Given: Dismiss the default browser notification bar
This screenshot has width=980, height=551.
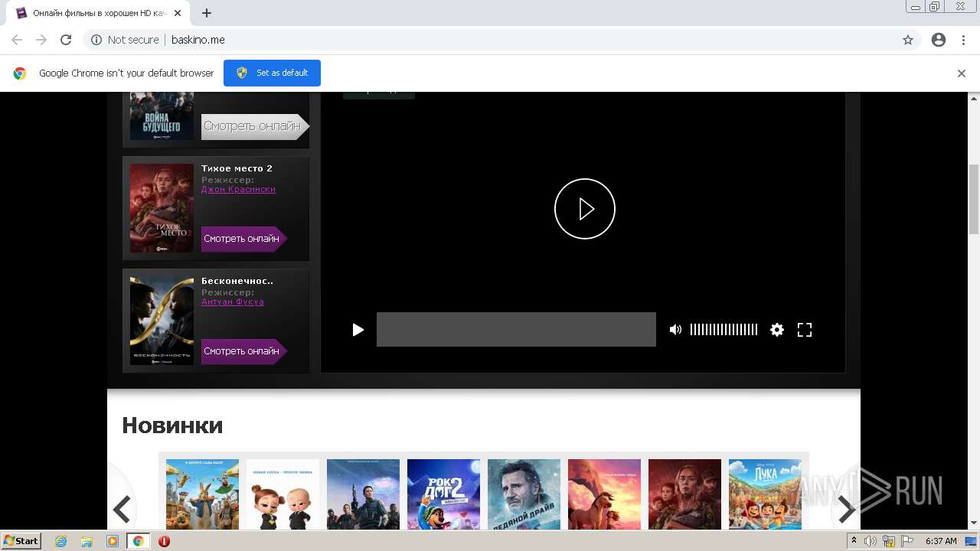Looking at the screenshot, I should [x=962, y=73].
